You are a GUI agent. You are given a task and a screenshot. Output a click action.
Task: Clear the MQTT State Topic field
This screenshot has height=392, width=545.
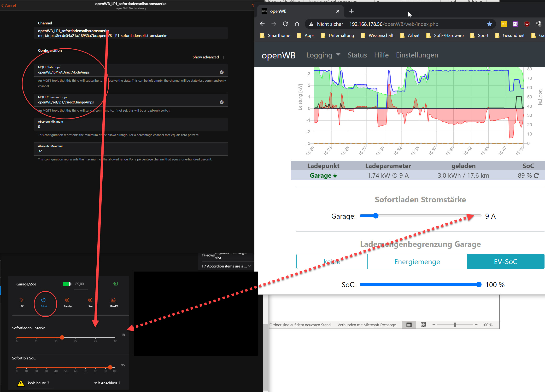[x=222, y=72]
